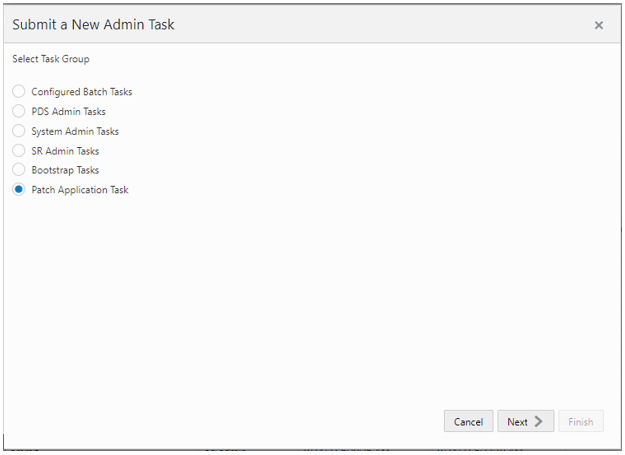Viewport: 625px width, 455px height.
Task: Click the Patch Application Task label text
Action: coord(80,190)
